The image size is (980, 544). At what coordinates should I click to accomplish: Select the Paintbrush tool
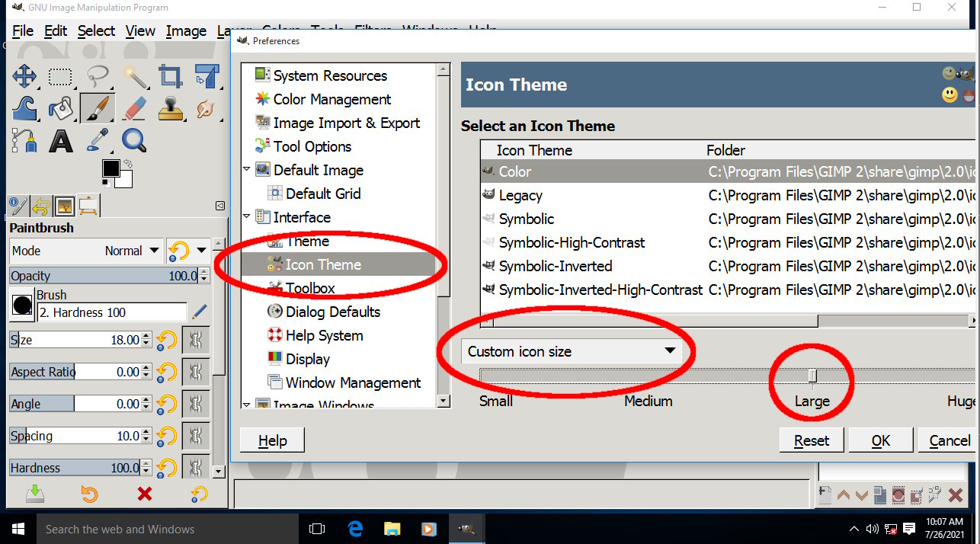98,108
